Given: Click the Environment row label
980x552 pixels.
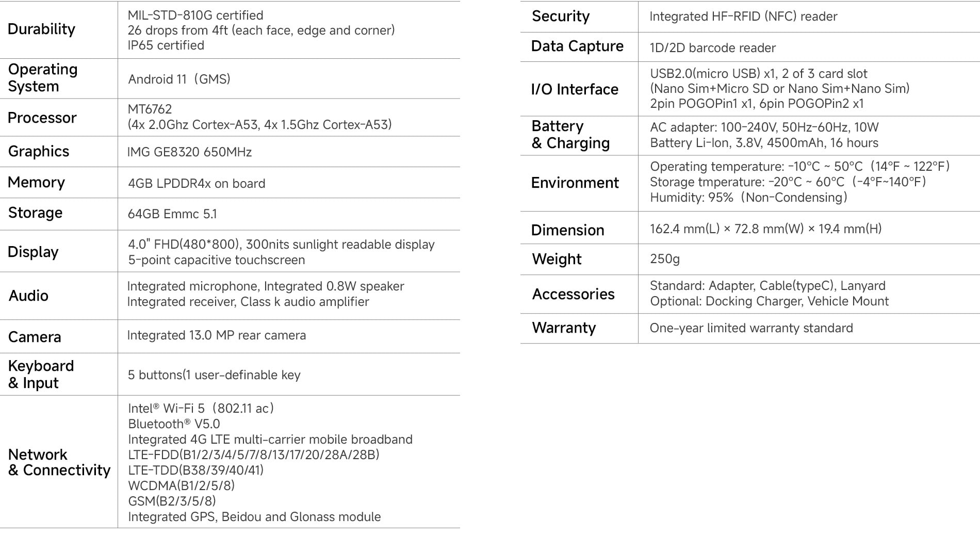Looking at the screenshot, I should (x=575, y=183).
